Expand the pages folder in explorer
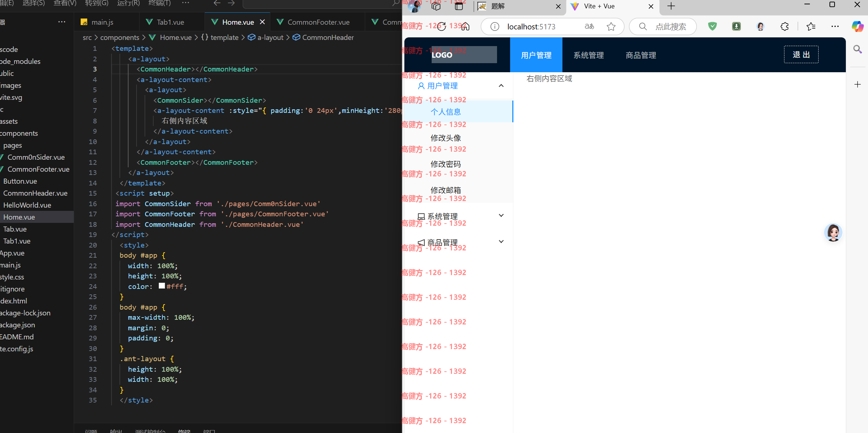868x433 pixels. 12,145
